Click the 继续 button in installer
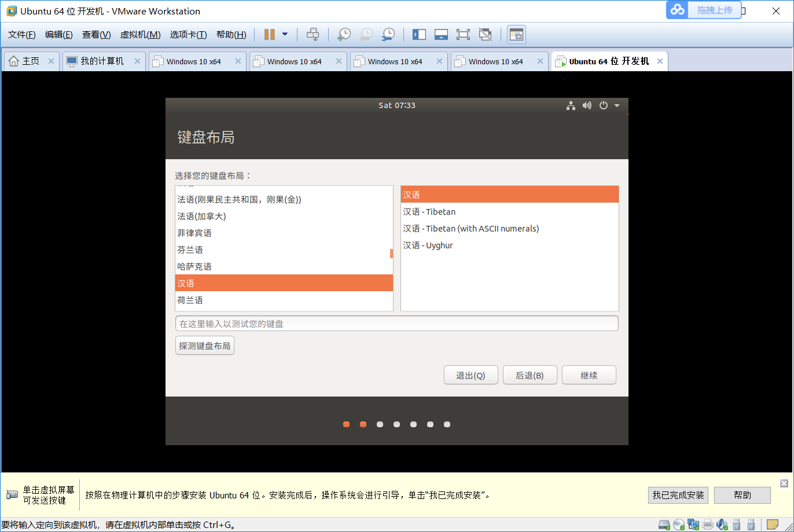Viewport: 794px width, 532px height. [x=589, y=375]
